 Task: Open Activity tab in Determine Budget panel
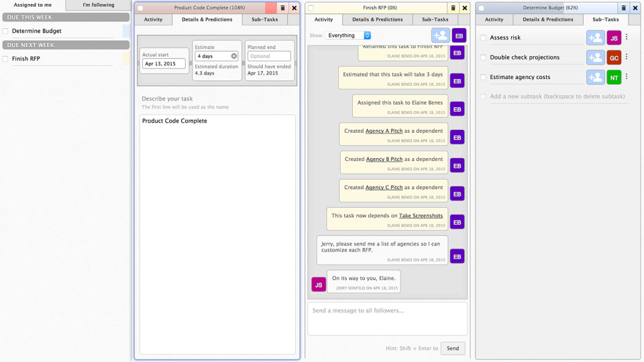click(494, 19)
